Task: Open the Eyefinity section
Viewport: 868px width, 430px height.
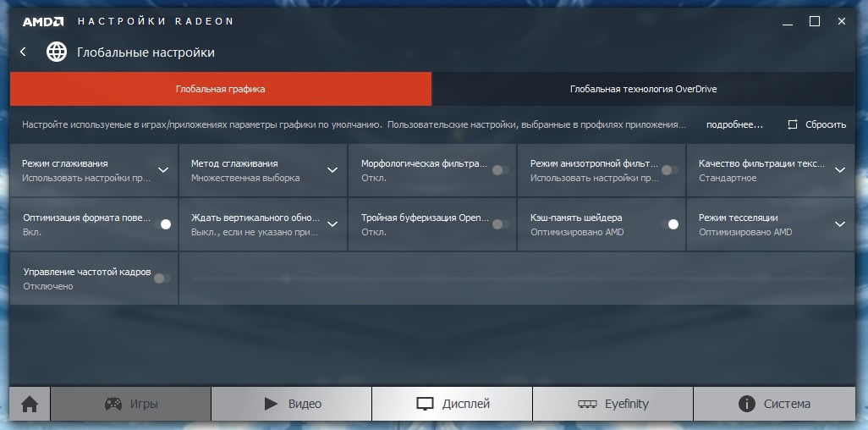Action: [613, 404]
